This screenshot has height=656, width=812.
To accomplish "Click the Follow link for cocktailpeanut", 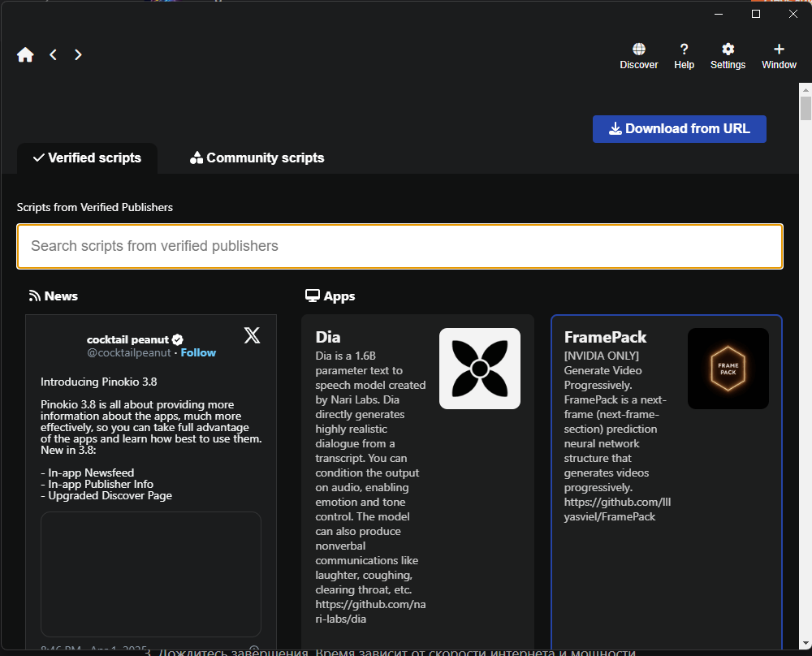I will 198,352.
